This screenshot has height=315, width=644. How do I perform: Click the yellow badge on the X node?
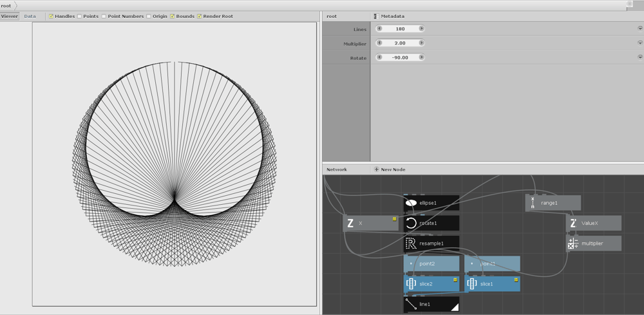(395, 219)
